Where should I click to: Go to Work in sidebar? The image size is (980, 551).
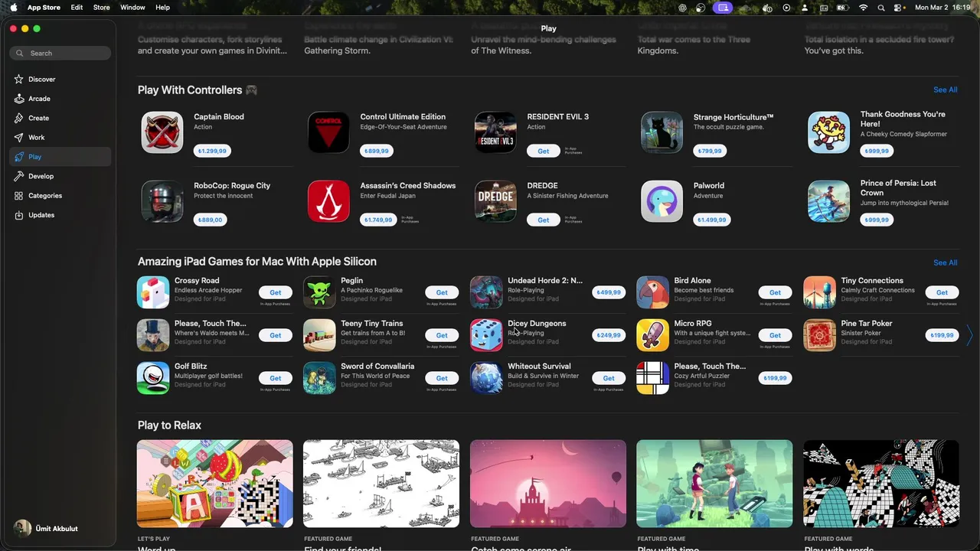tap(60, 138)
